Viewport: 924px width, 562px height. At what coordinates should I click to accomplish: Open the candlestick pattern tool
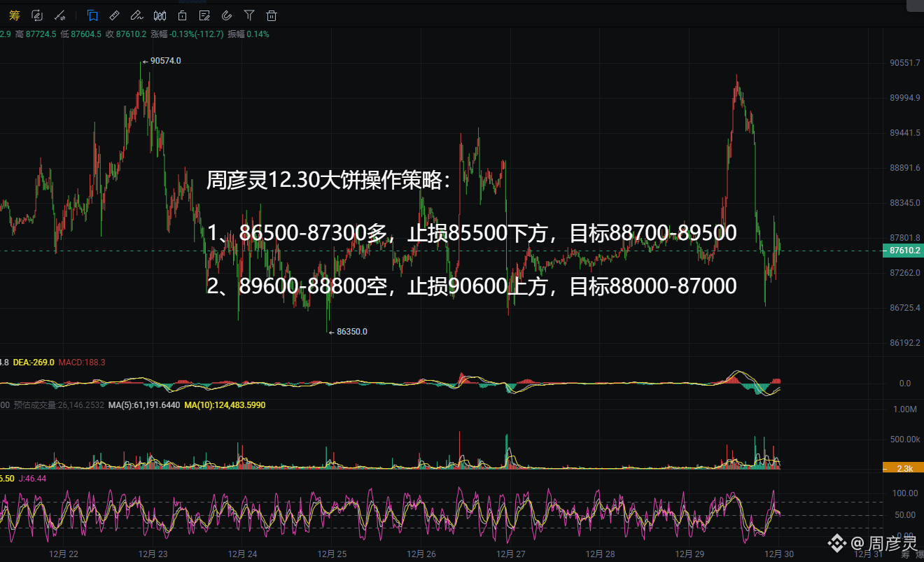tap(160, 15)
